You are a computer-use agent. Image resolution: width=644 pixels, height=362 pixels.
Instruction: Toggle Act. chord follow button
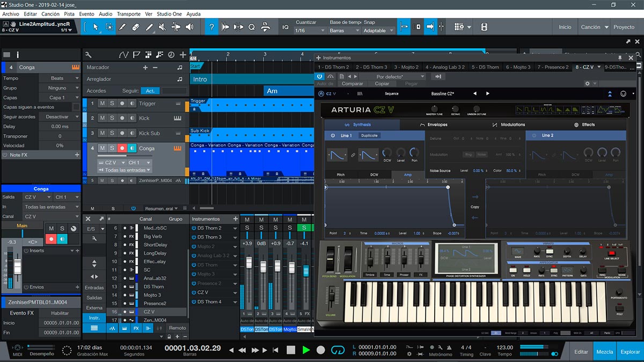pos(150,91)
